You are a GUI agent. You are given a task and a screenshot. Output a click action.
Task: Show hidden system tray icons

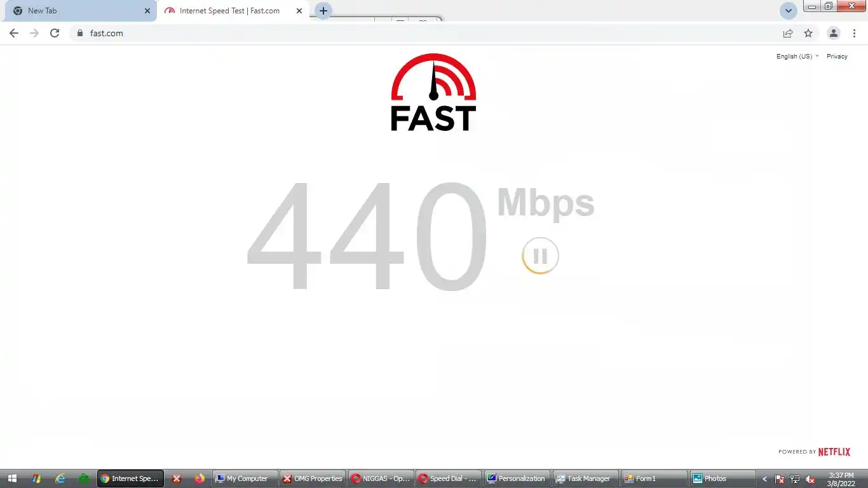tap(764, 479)
